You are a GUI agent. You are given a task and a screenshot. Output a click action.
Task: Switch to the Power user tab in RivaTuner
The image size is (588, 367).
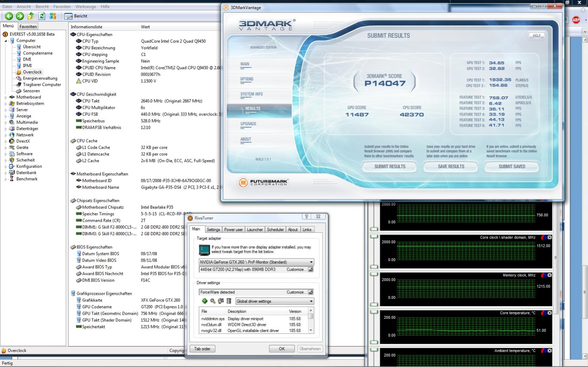tap(234, 230)
